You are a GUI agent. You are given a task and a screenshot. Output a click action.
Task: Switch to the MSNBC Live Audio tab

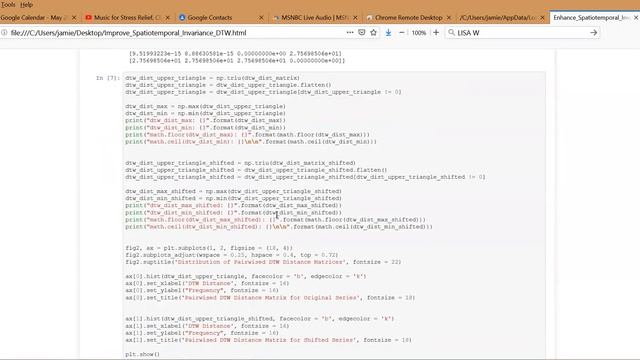click(313, 18)
